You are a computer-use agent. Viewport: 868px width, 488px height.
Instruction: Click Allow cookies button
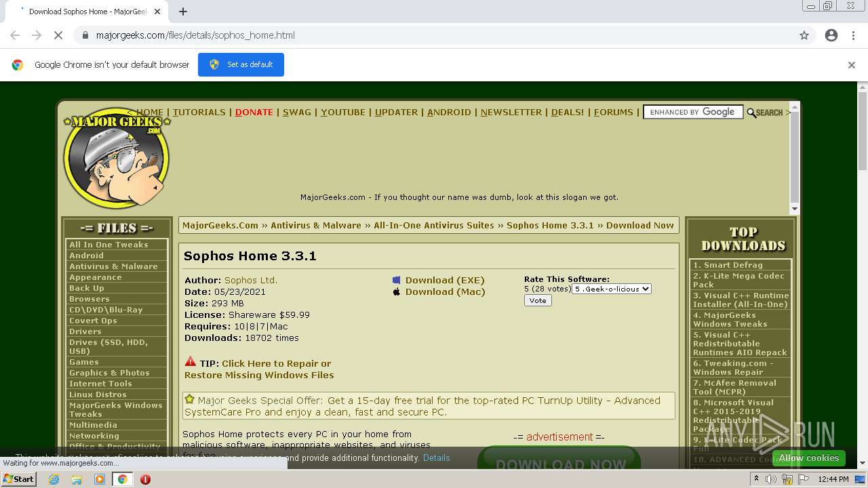click(809, 458)
